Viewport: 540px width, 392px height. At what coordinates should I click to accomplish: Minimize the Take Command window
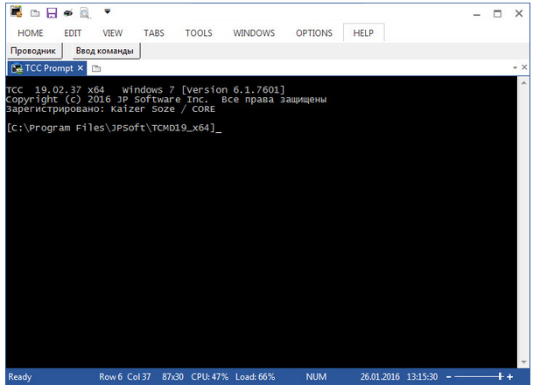pos(477,14)
